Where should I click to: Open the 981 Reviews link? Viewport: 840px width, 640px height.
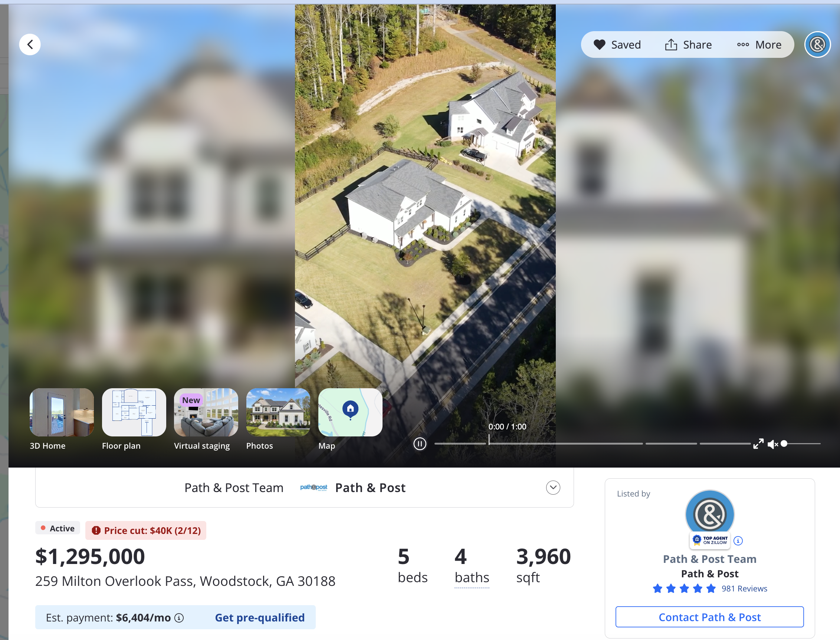pos(744,588)
